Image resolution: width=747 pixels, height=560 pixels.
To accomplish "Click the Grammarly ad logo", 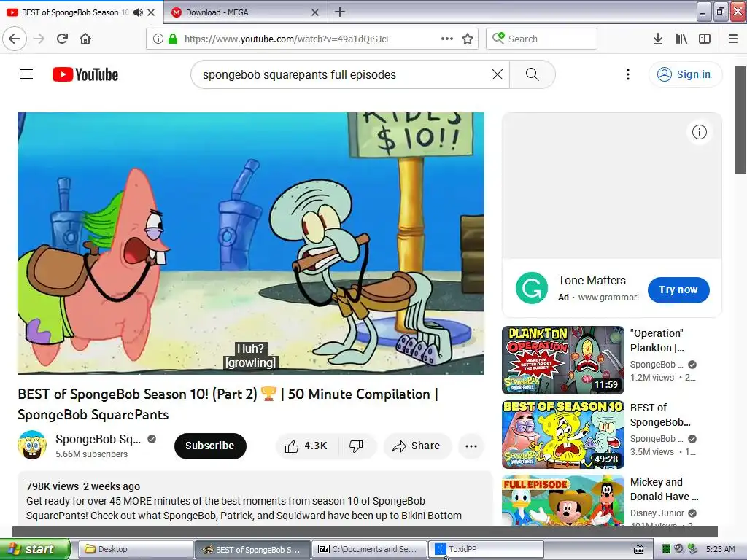I will tap(532, 287).
